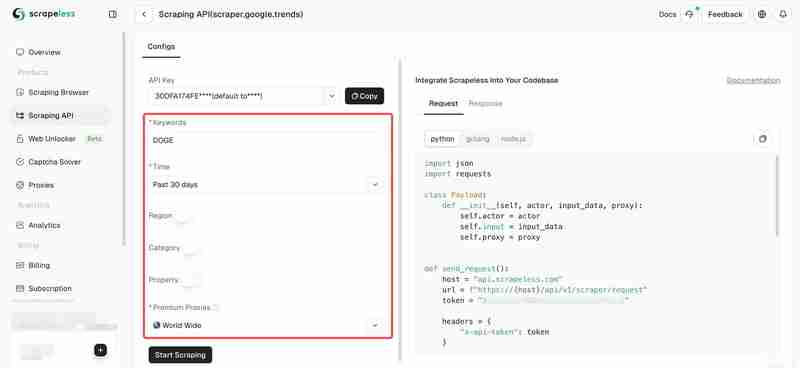800x368 pixels.
Task: Click the page title Scraping API(scraper.google.trends)
Action: click(x=231, y=14)
